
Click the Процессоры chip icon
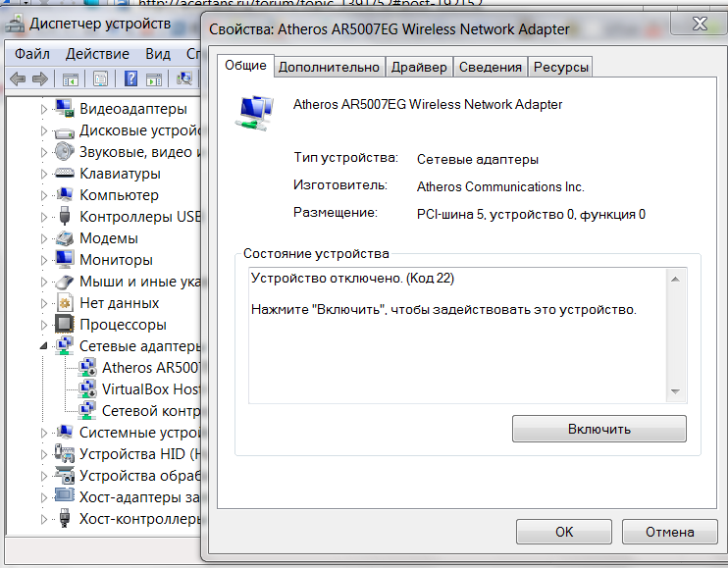coord(65,324)
